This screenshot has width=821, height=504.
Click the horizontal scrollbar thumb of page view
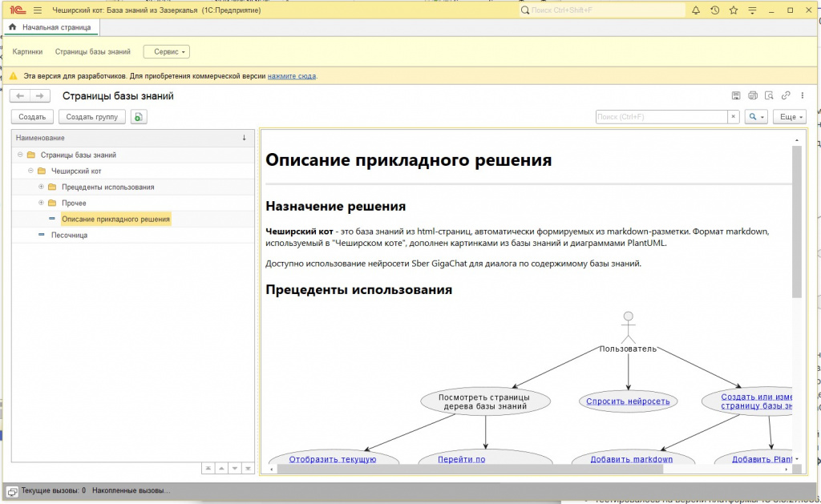[x=470, y=470]
